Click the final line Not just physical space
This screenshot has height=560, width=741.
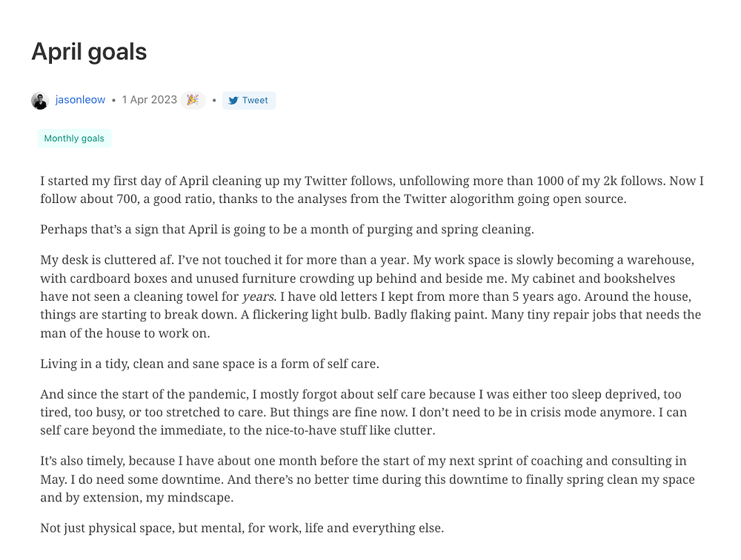(242, 528)
